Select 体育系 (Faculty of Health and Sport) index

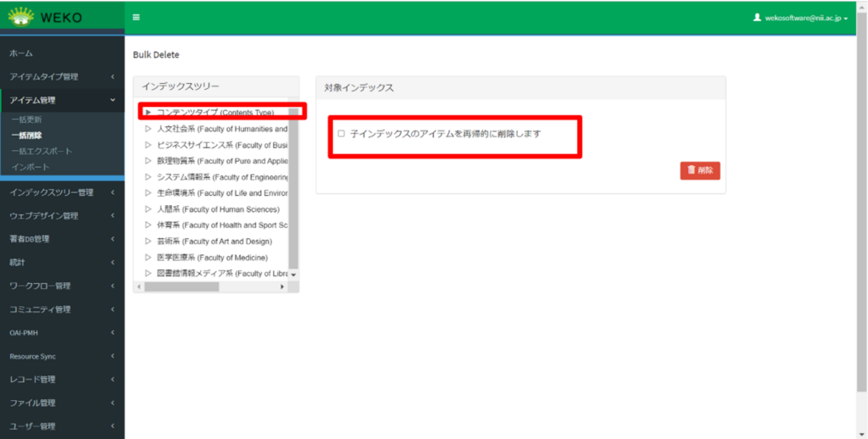click(220, 225)
